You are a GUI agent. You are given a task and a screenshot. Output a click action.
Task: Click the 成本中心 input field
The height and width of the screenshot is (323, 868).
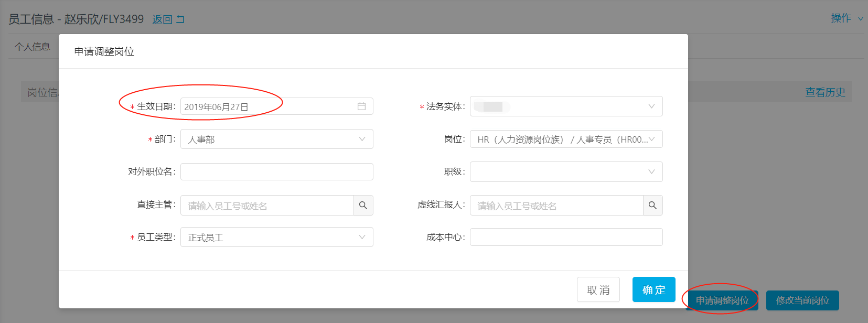566,237
